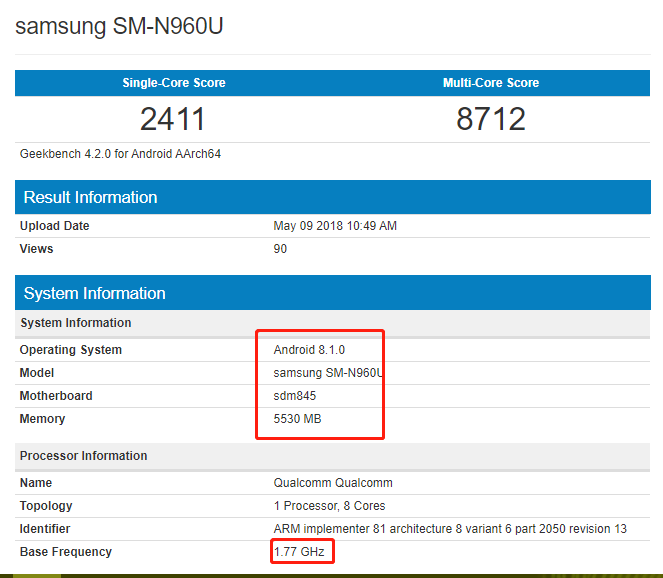This screenshot has height=578, width=663.
Task: Select the Qualcomm Qualcomm processor name
Action: (333, 482)
